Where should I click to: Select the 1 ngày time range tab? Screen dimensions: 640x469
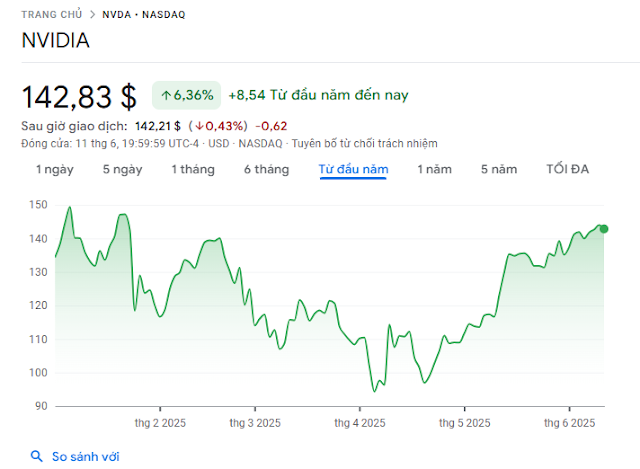tap(55, 169)
